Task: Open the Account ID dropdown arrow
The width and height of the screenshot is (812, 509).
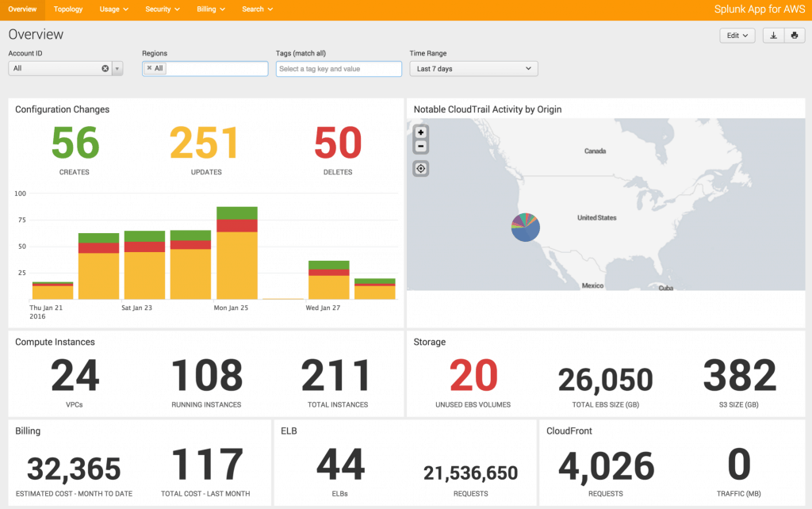Action: coord(117,68)
